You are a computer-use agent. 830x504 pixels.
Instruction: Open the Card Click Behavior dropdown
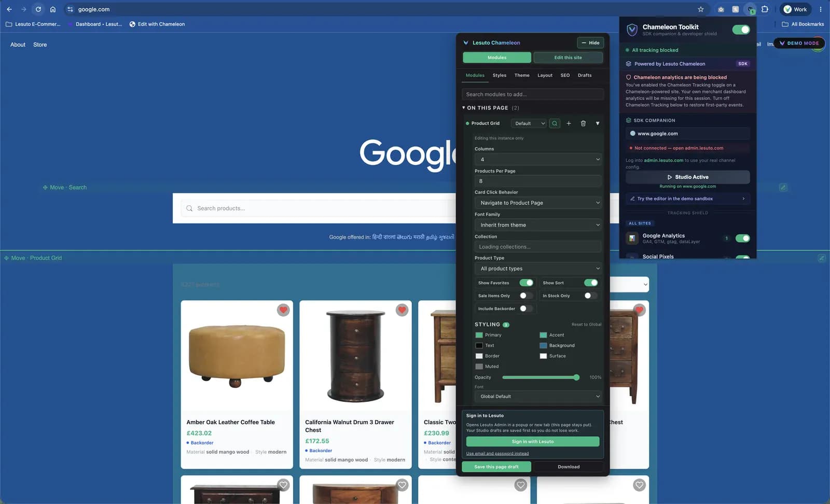point(538,203)
